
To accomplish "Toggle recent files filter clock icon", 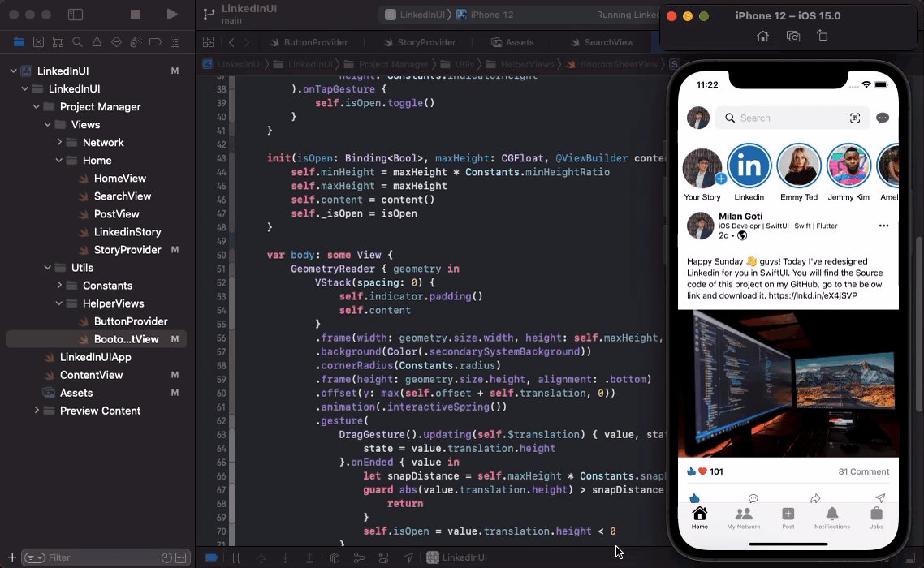I will [x=166, y=557].
